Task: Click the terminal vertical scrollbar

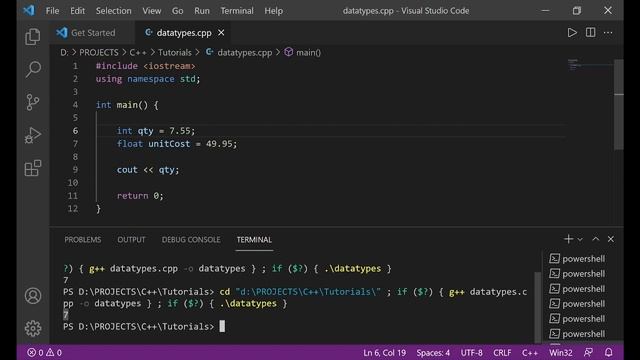Action: pos(538,307)
